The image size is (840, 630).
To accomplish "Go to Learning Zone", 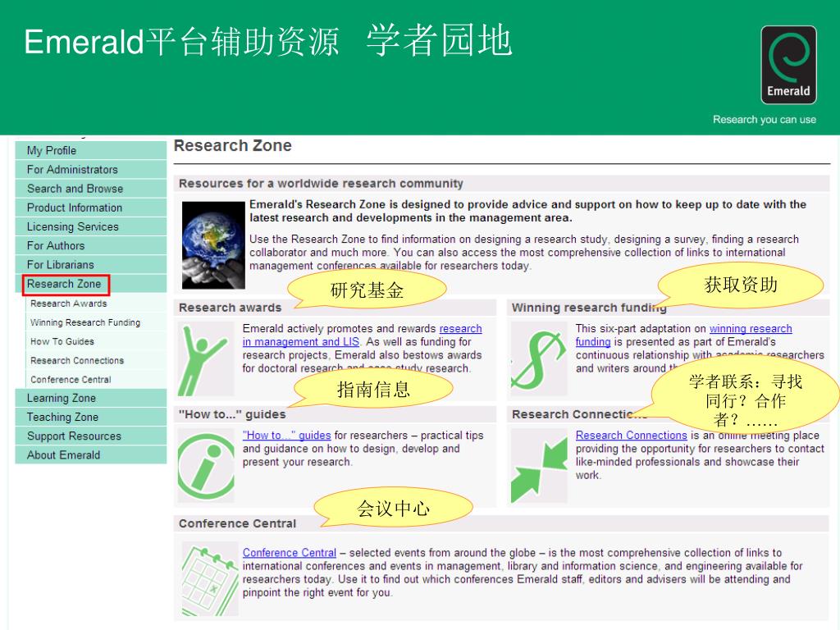I will (91, 398).
